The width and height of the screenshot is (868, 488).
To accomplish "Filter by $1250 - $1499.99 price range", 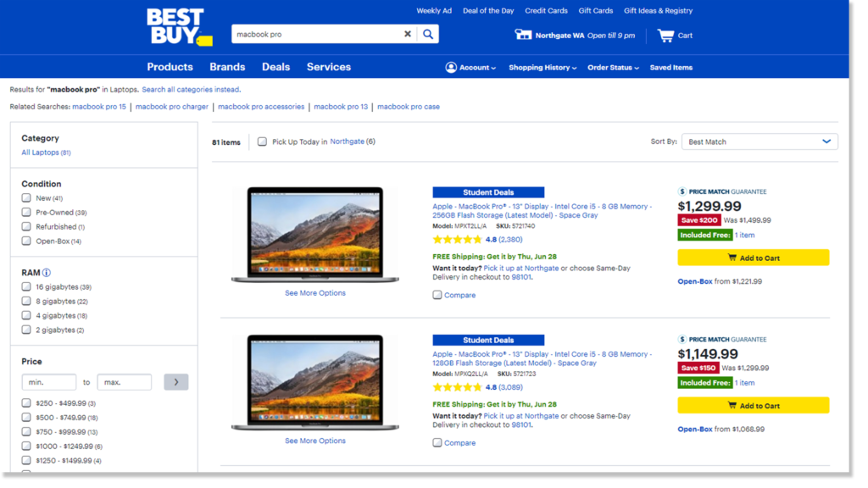I will pos(26,460).
